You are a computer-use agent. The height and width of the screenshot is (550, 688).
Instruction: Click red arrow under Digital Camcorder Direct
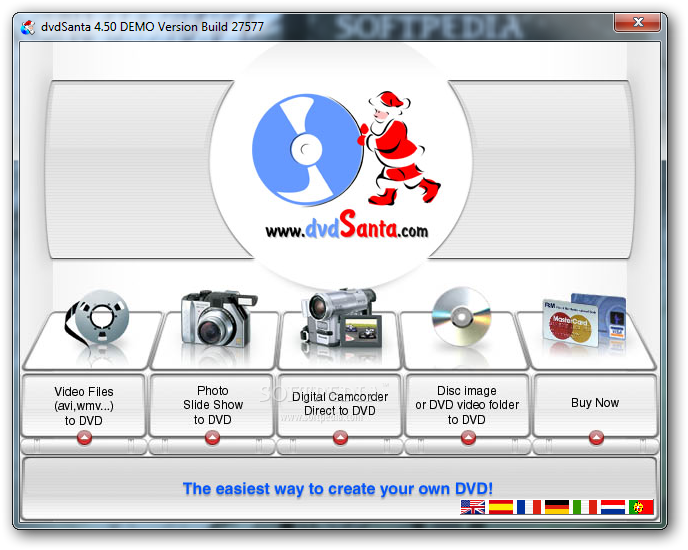point(340,438)
